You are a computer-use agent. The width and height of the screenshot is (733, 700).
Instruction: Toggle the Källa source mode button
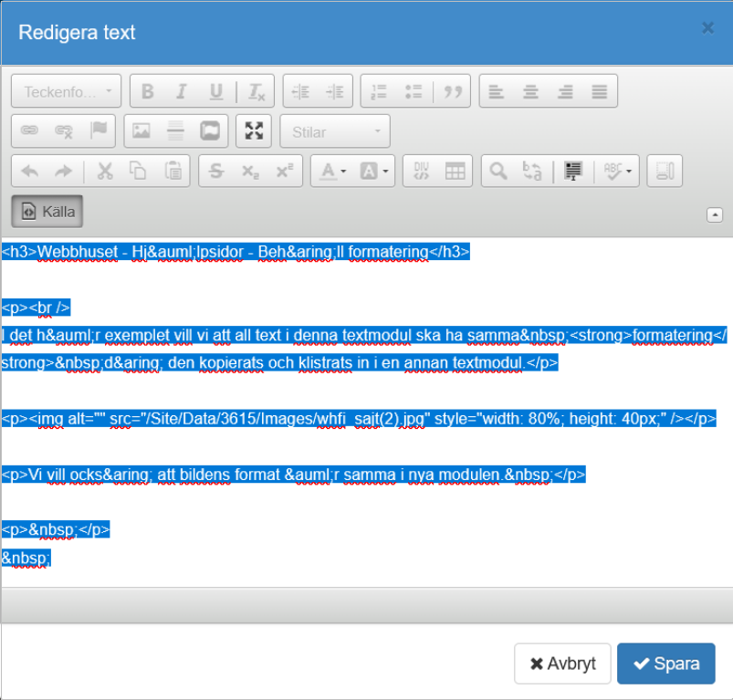pyautogui.click(x=47, y=212)
